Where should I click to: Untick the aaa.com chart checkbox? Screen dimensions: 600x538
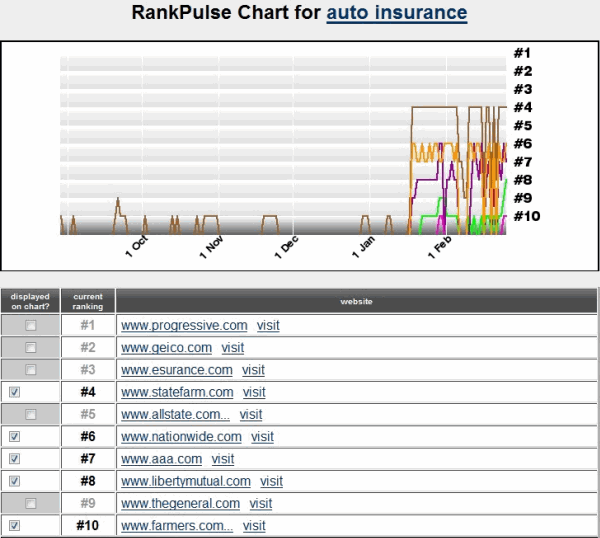click(15, 459)
